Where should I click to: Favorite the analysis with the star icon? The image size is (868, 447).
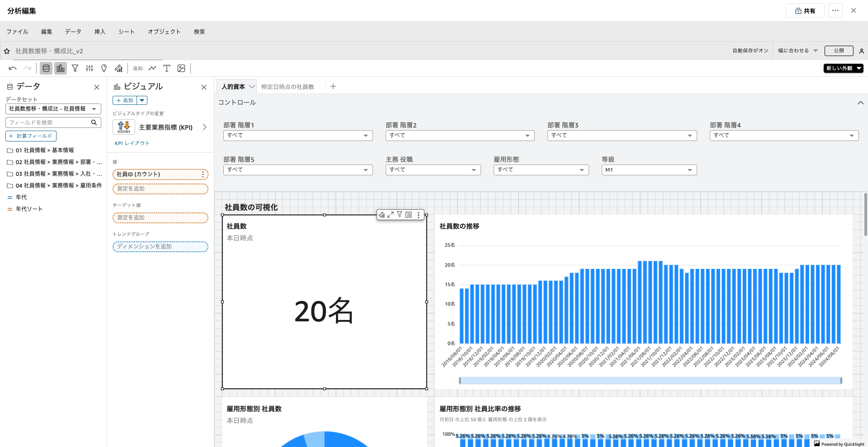coord(7,51)
